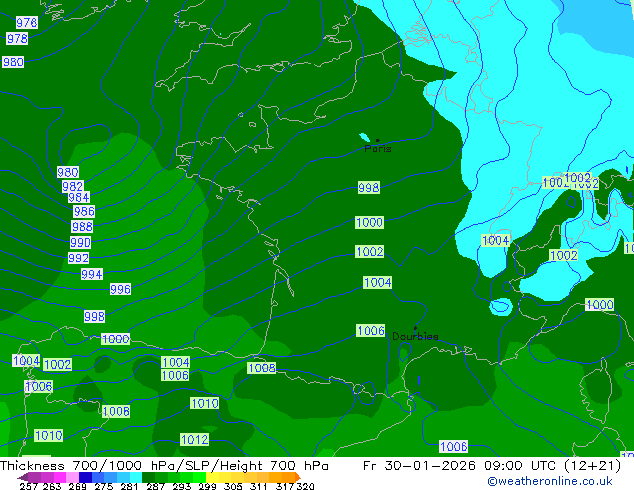Click the 1004 label directly above 1006 near Dourbies
Image resolution: width=634 pixels, height=490 pixels.
pyautogui.click(x=378, y=283)
